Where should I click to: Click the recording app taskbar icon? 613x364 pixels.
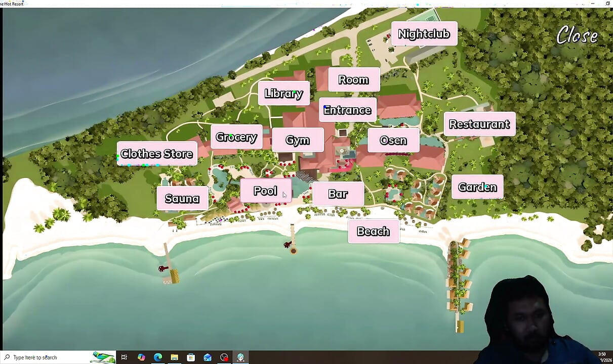(224, 357)
